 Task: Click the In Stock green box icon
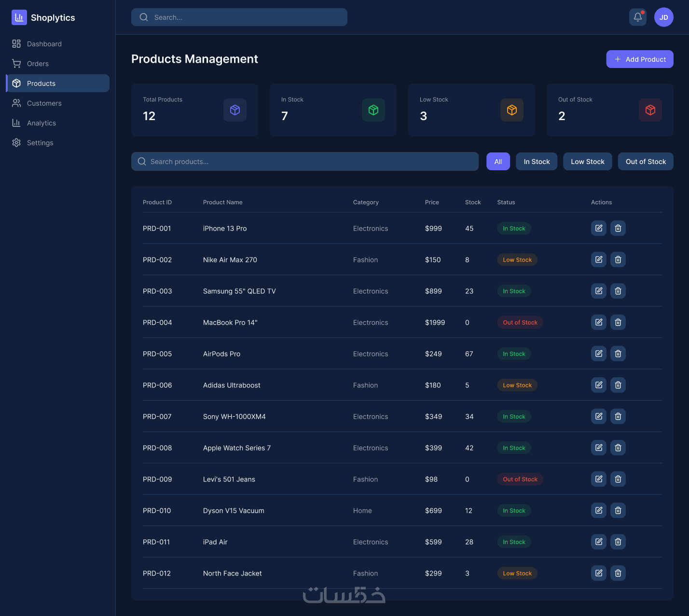click(x=373, y=110)
